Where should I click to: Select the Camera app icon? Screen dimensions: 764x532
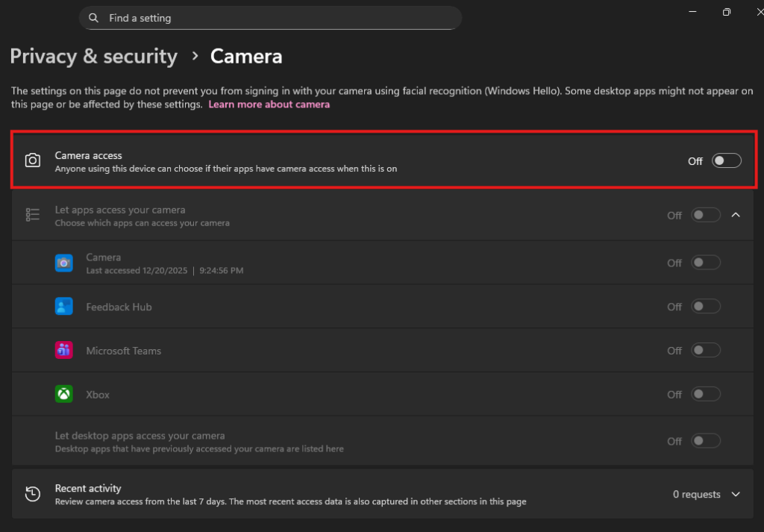[x=63, y=263]
